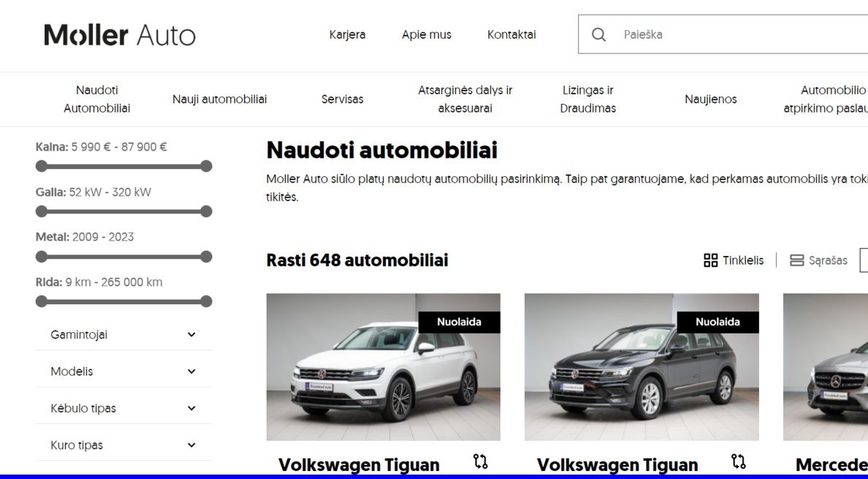Switch to Sąrašas list view

tap(819, 260)
